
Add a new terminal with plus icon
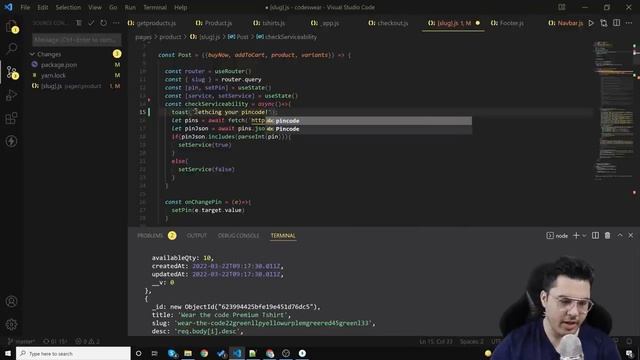576,236
